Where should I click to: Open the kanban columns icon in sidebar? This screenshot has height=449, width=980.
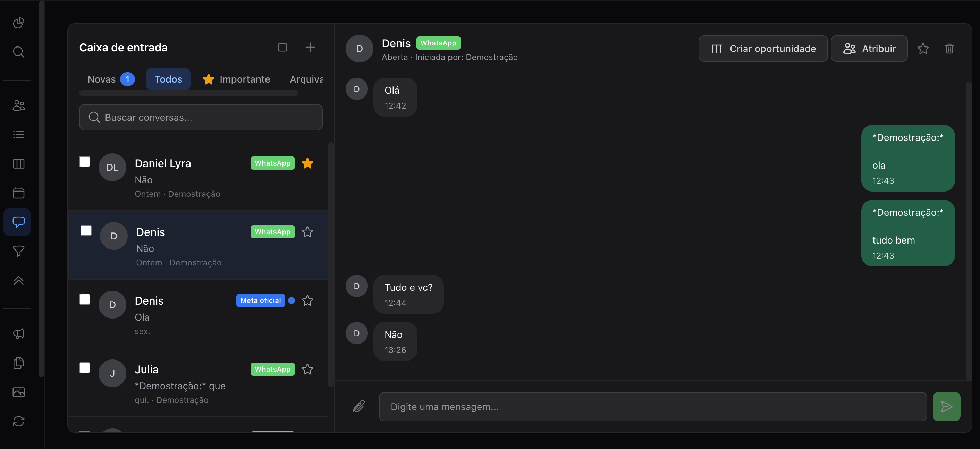tap(18, 164)
